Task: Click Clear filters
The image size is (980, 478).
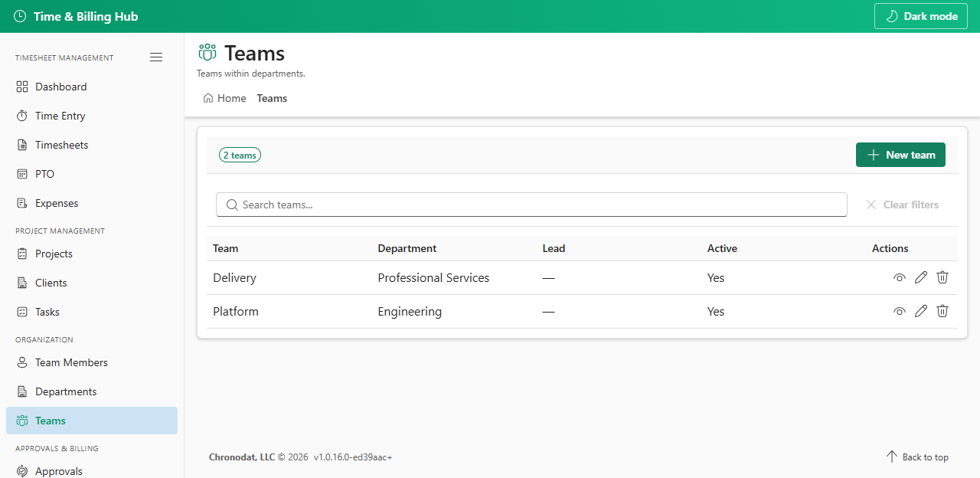Action: pyautogui.click(x=902, y=205)
